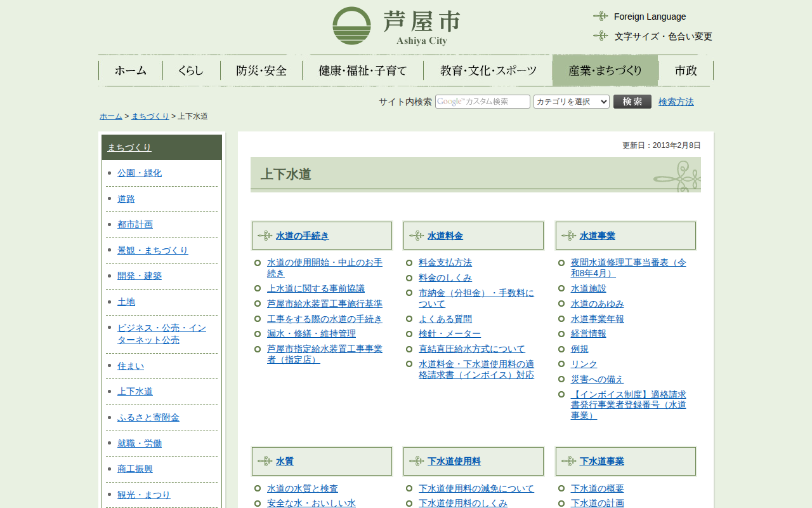Screen dimensions: 812x508
Task: Click the ornament icon next to 水質
Action: tap(265, 461)
